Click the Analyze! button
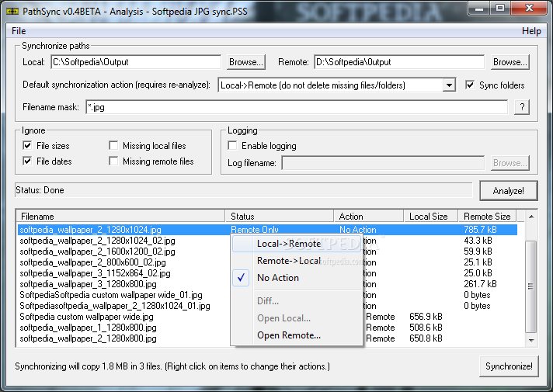Screen dimensions: 553x392 click(x=509, y=191)
